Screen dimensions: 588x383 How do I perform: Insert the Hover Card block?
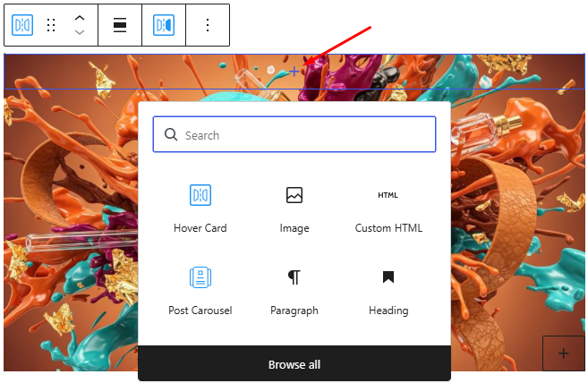tap(200, 208)
